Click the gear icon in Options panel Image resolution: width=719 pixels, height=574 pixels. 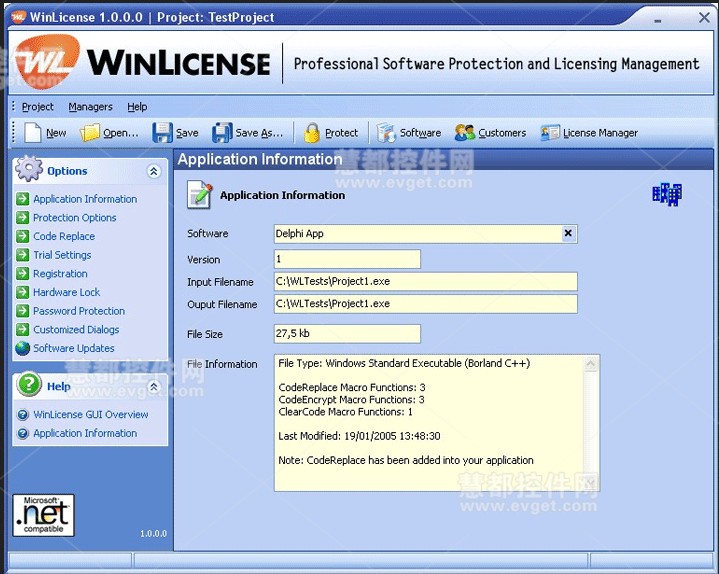click(x=29, y=169)
